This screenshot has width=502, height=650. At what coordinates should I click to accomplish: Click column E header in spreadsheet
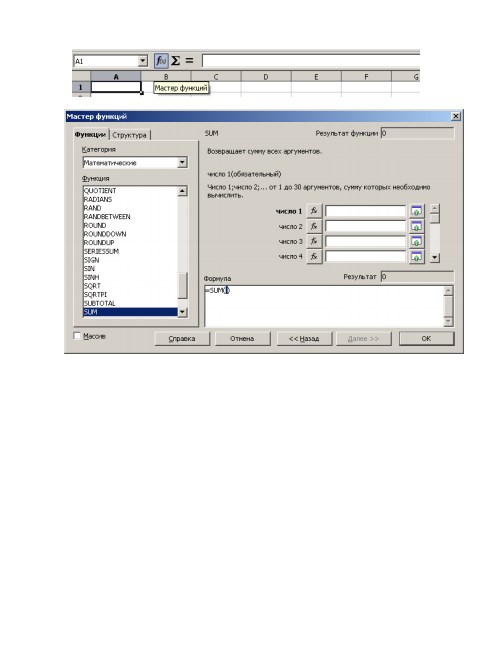point(316,77)
